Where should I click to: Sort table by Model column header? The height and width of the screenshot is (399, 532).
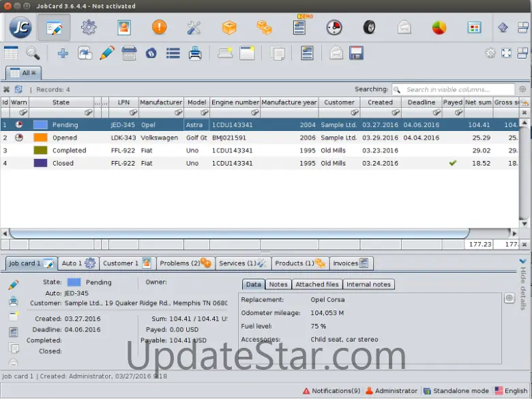tap(197, 102)
